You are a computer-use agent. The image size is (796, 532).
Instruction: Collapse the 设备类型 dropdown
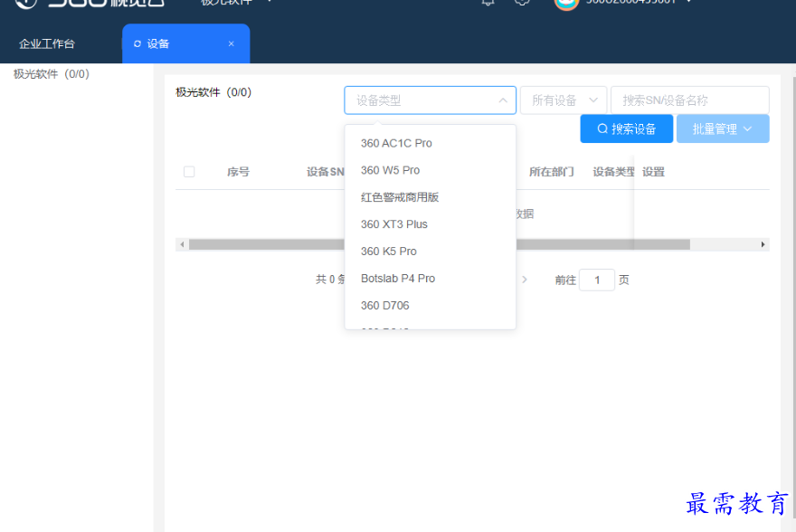[x=430, y=100]
